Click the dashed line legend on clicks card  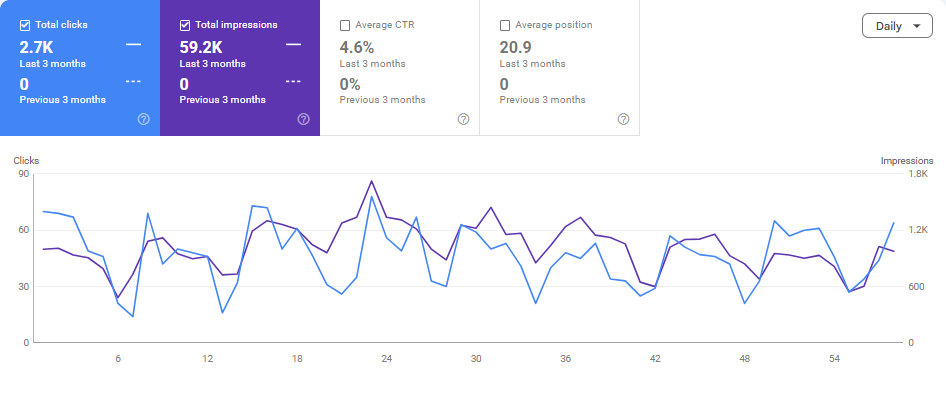[x=133, y=81]
